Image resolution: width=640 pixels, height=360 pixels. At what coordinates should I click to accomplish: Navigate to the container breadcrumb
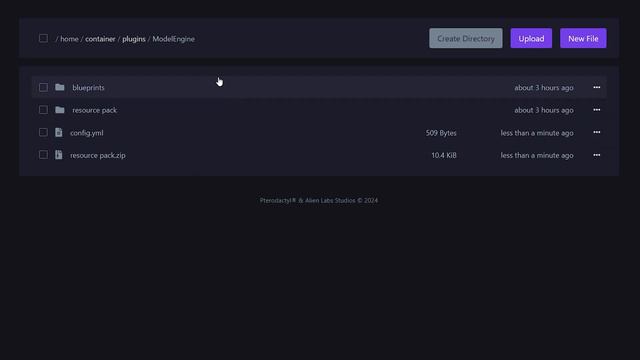click(x=100, y=39)
